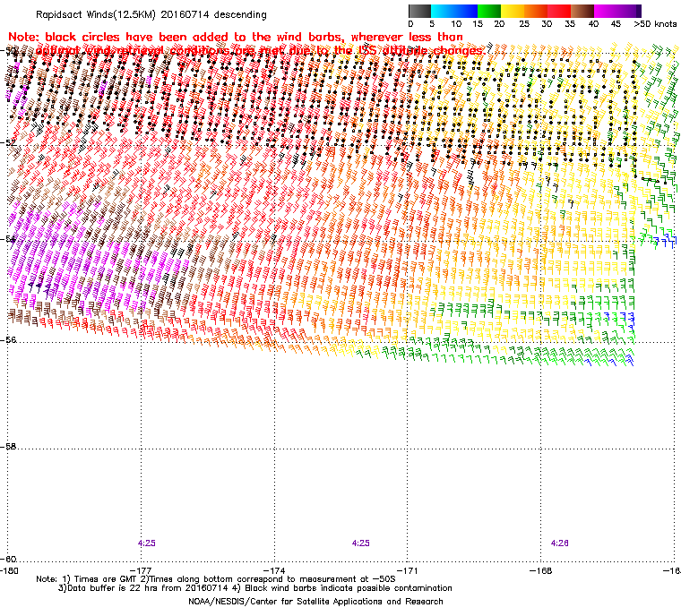Click the -180 longitude axis label
The height and width of the screenshot is (616, 681).
(10, 570)
